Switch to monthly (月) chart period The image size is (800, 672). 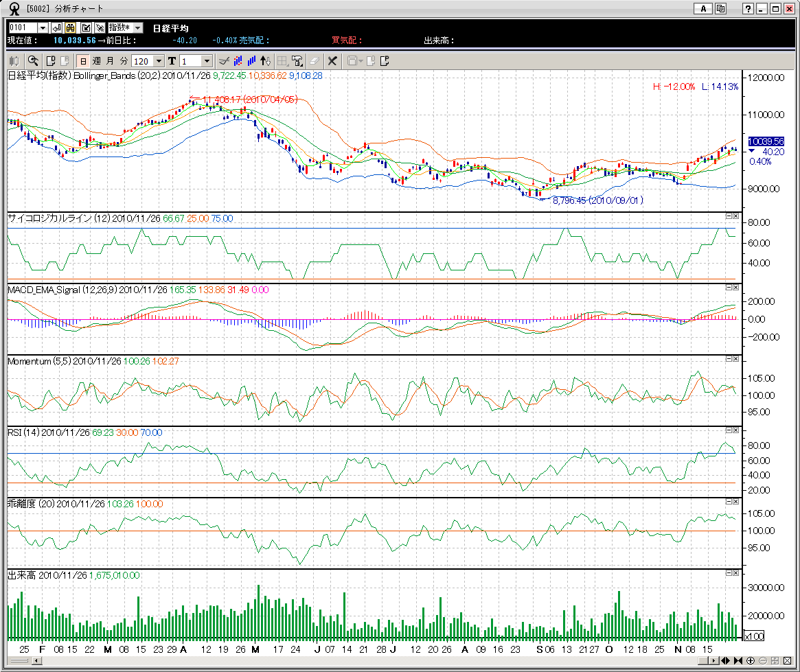coord(110,61)
